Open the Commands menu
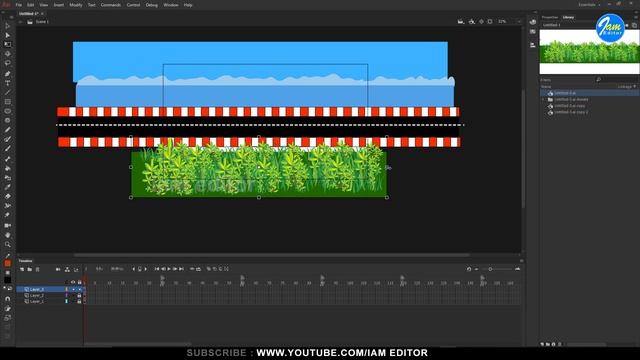Image resolution: width=640 pixels, height=360 pixels. [111, 5]
